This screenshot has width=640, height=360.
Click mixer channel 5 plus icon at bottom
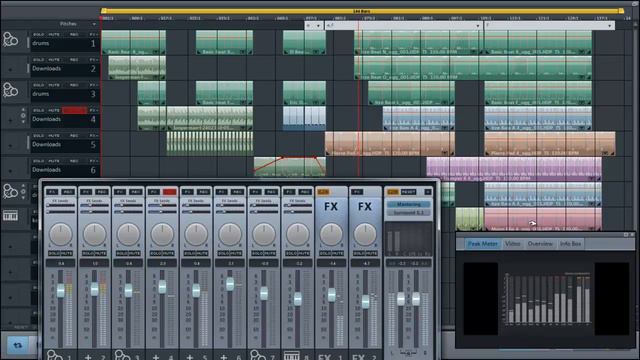[x=189, y=357]
